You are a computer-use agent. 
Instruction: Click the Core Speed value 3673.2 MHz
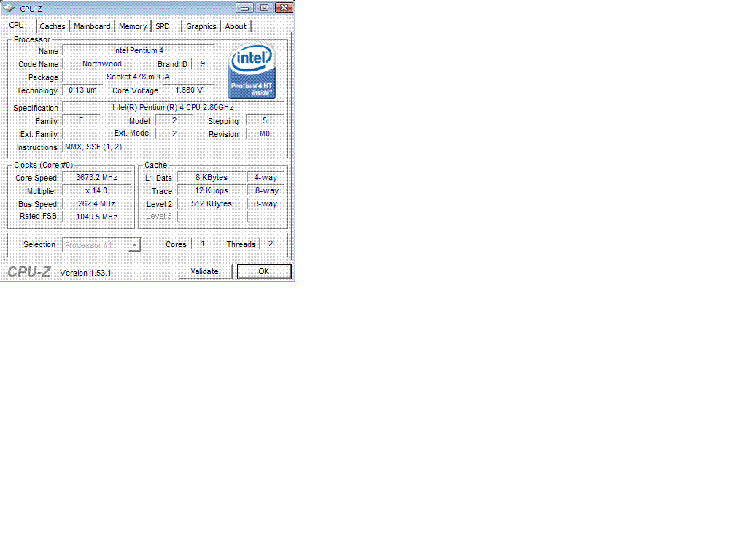97,178
